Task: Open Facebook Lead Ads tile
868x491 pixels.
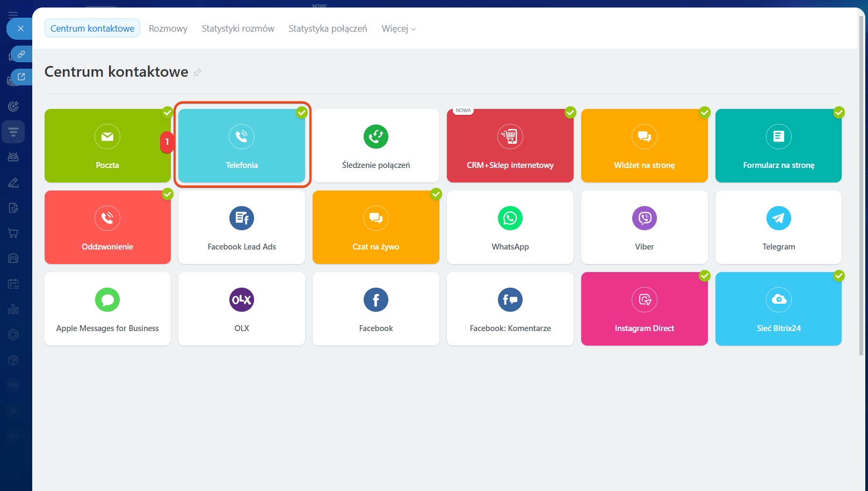Action: tap(242, 228)
